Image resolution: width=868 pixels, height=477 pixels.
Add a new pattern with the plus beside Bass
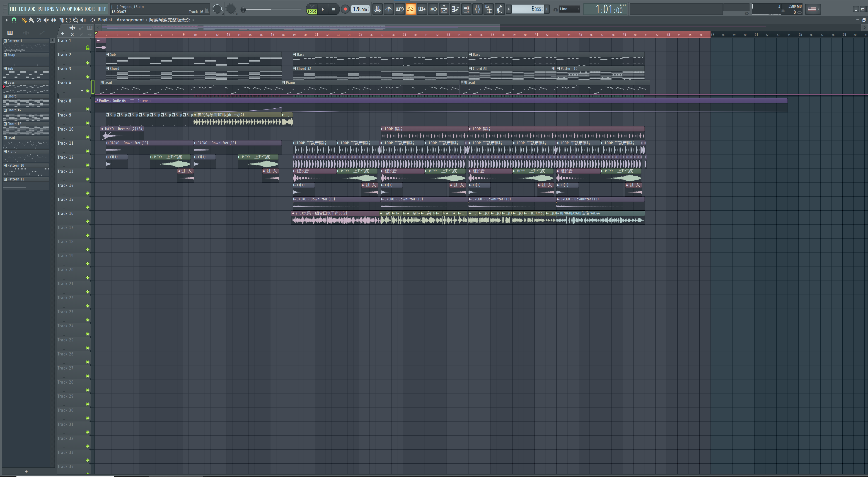(x=546, y=9)
